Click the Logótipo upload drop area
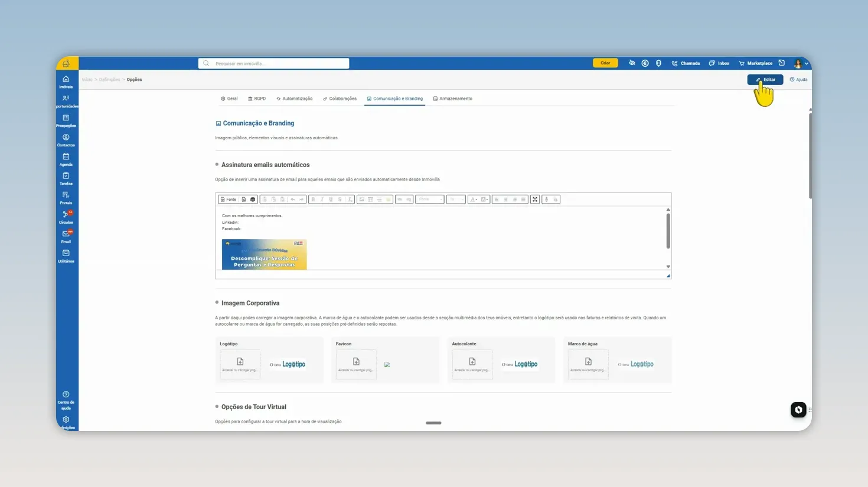 [x=240, y=364]
